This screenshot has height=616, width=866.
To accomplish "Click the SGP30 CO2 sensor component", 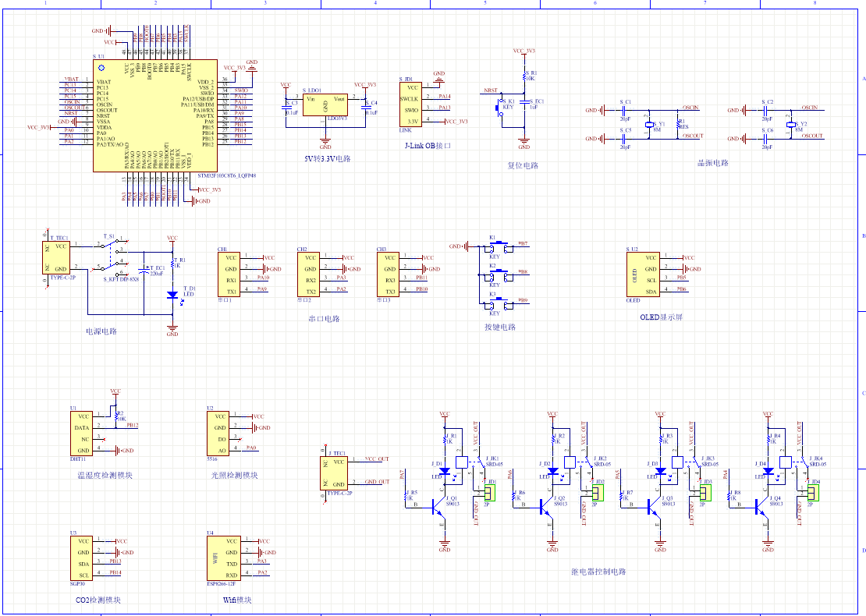I will (80, 558).
